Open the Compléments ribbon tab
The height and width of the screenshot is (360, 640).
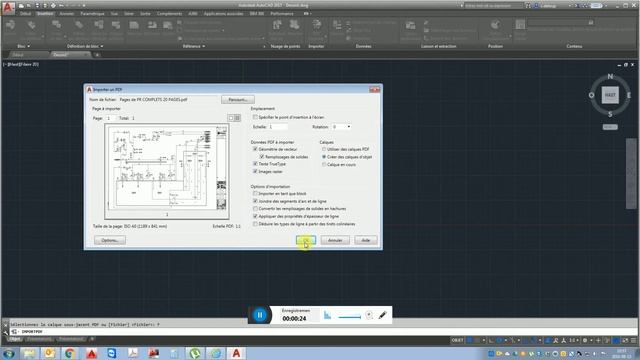[x=169, y=13]
